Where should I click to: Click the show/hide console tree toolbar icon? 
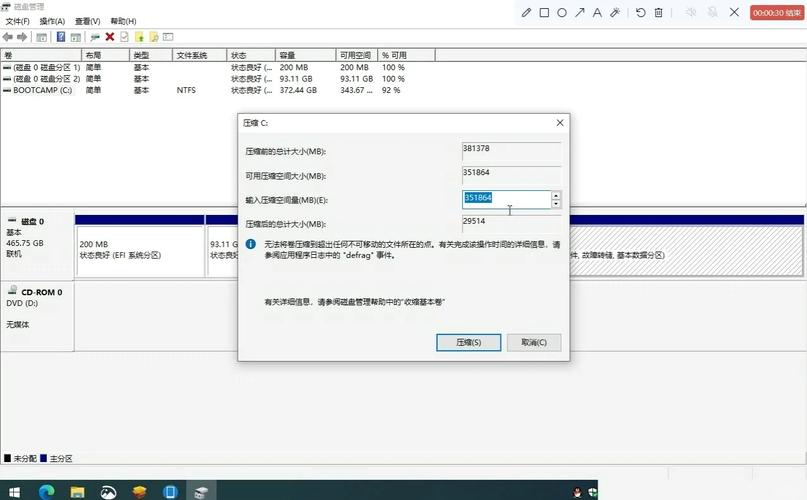[42, 37]
